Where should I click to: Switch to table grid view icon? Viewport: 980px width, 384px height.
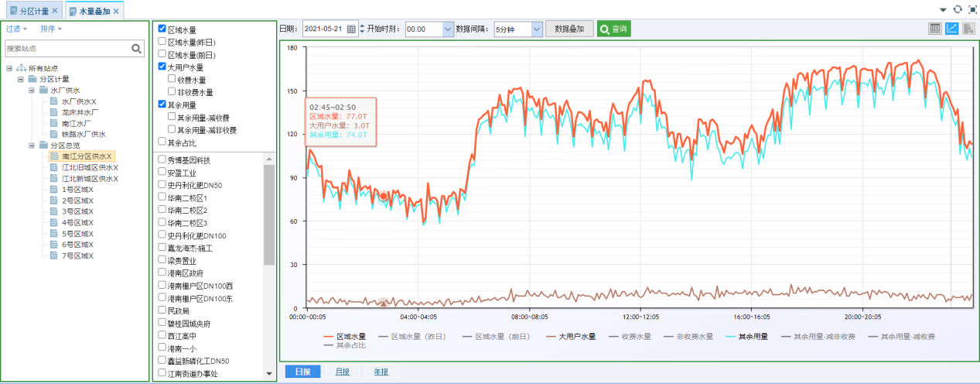pos(935,29)
